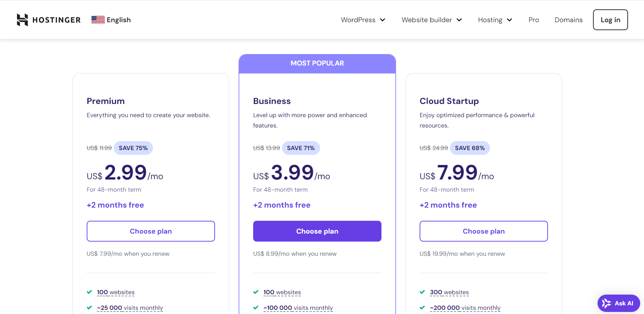The height and width of the screenshot is (314, 644).
Task: Choose plan for the Business tier
Action: (317, 231)
